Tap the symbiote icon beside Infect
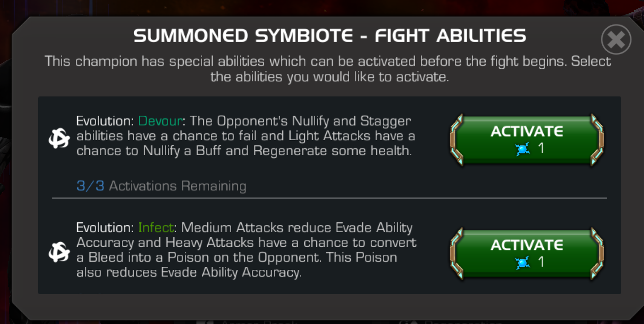Image resolution: width=644 pixels, height=324 pixels. [x=59, y=252]
